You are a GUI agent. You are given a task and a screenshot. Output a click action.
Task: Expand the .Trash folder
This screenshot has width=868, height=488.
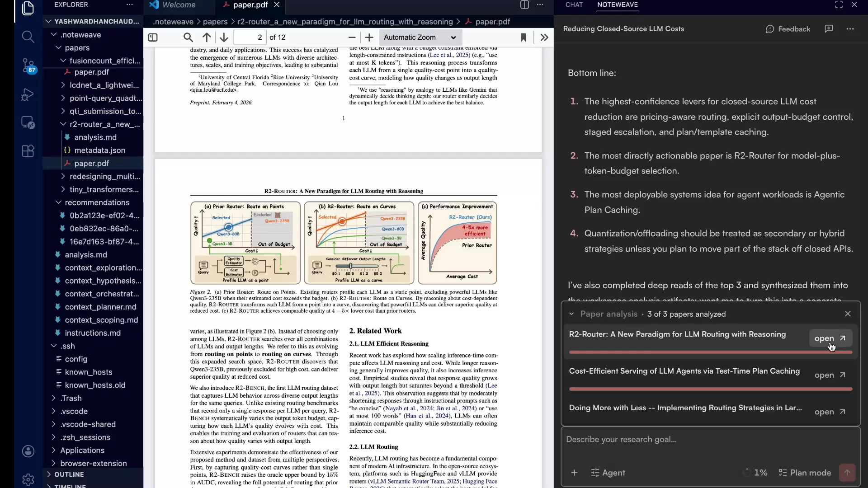[x=93, y=398]
